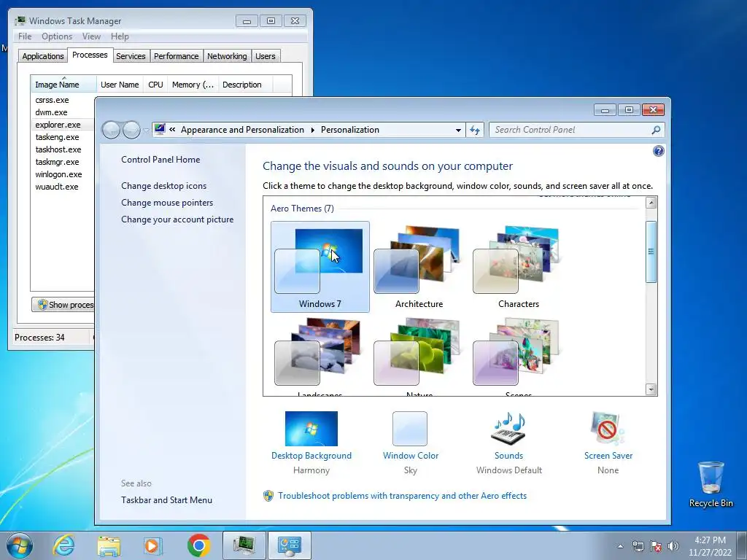747x560 pixels.
Task: Open Change mouse pointers link
Action: point(167,203)
